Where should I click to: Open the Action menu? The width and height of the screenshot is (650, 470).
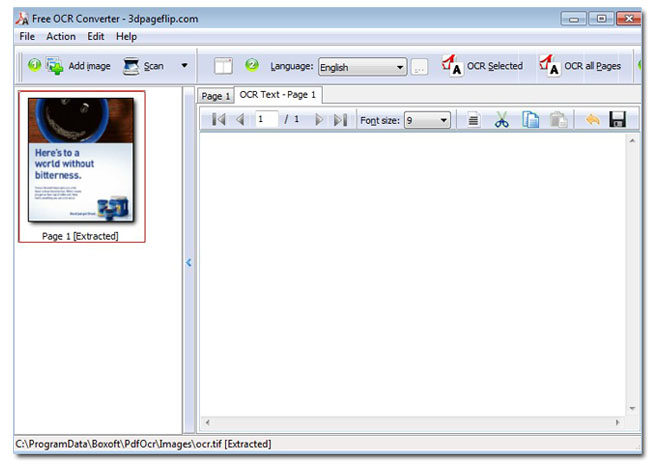pyautogui.click(x=61, y=36)
